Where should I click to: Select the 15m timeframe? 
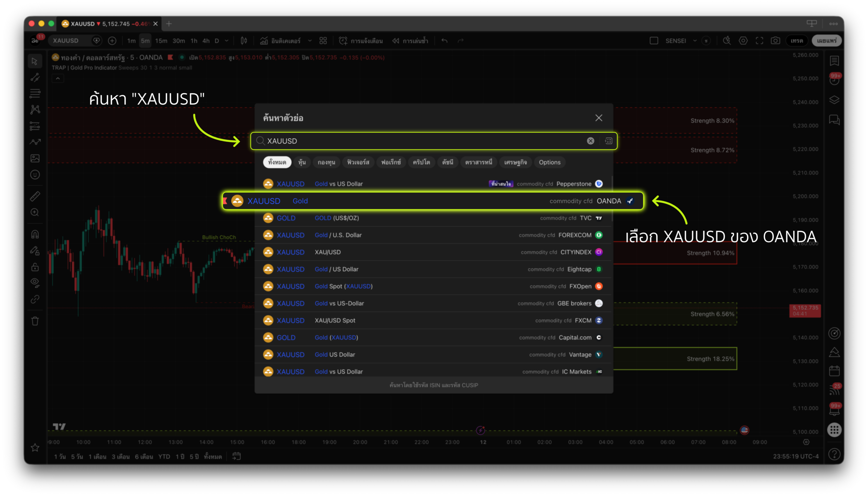point(161,41)
